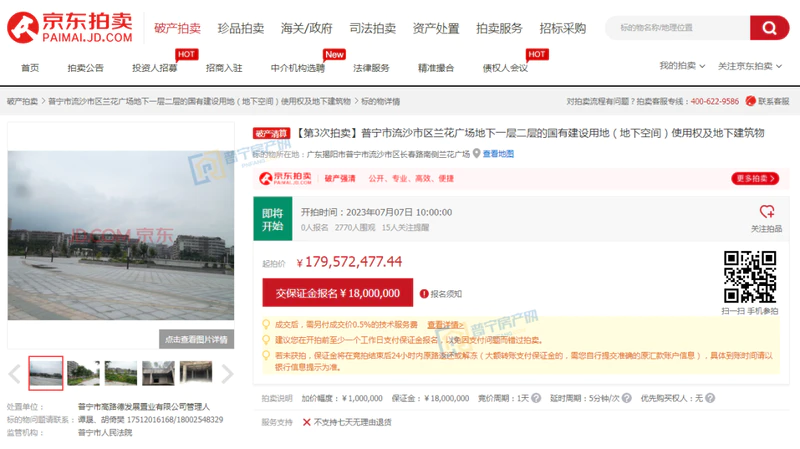
Task: Open the 查看详情 link for the service fee
Action: 445,325
